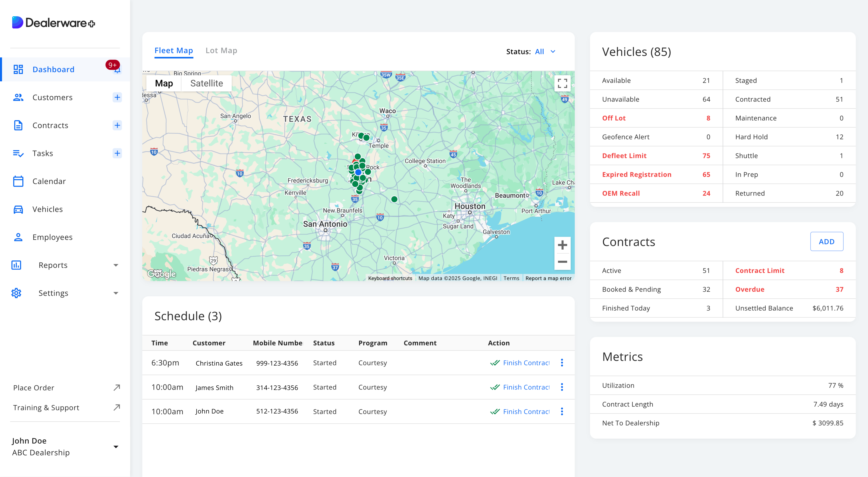The width and height of the screenshot is (868, 477).
Task: Go to Employees in sidebar
Action: tap(52, 237)
